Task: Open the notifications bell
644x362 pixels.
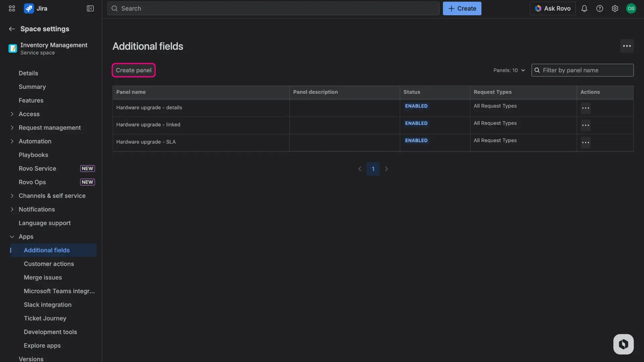Action: click(x=584, y=8)
